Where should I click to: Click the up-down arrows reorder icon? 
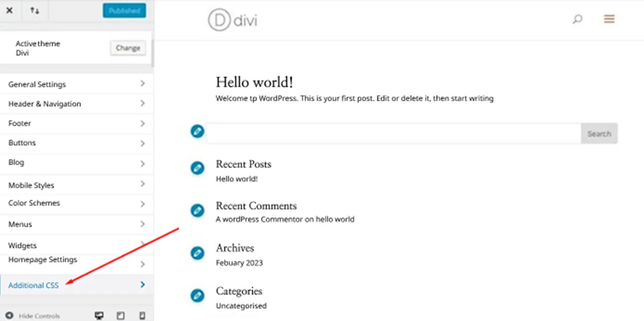[35, 11]
